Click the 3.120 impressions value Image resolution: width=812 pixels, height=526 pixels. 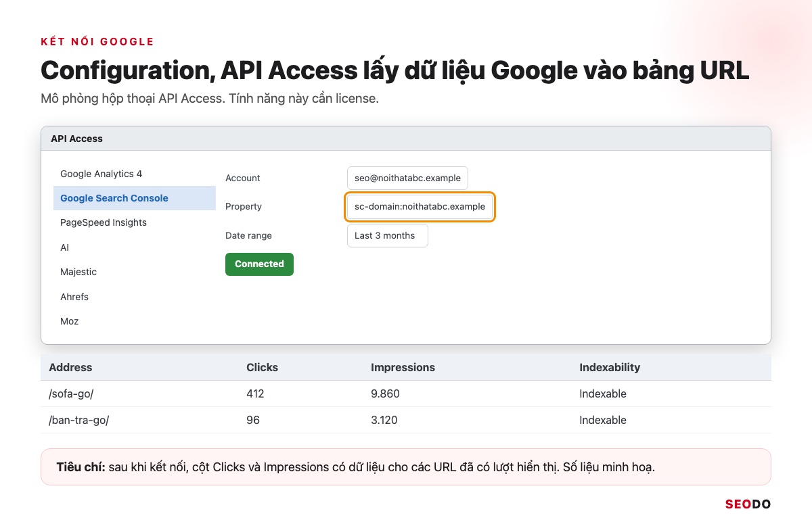click(384, 420)
